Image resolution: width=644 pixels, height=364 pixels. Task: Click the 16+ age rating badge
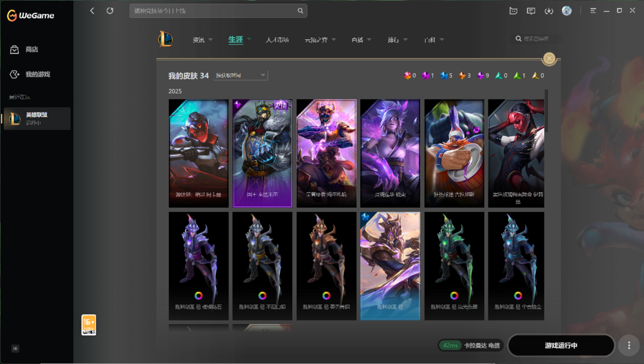tap(89, 325)
